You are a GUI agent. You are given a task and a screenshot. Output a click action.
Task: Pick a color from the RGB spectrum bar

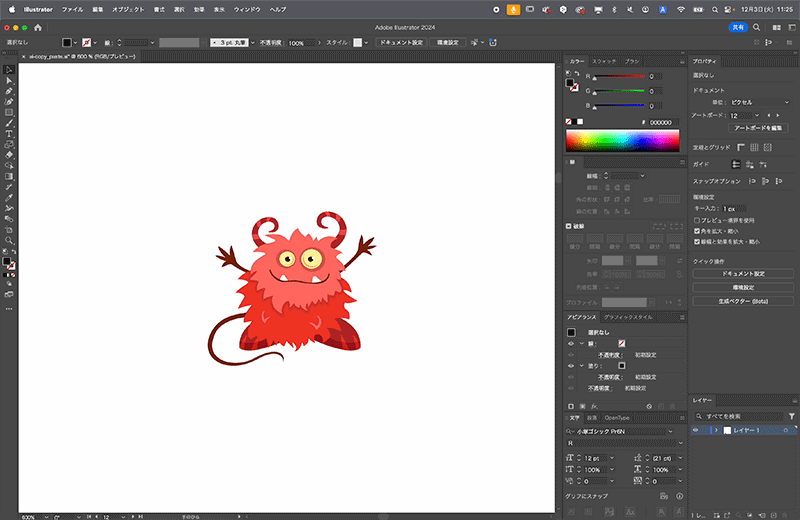point(622,142)
